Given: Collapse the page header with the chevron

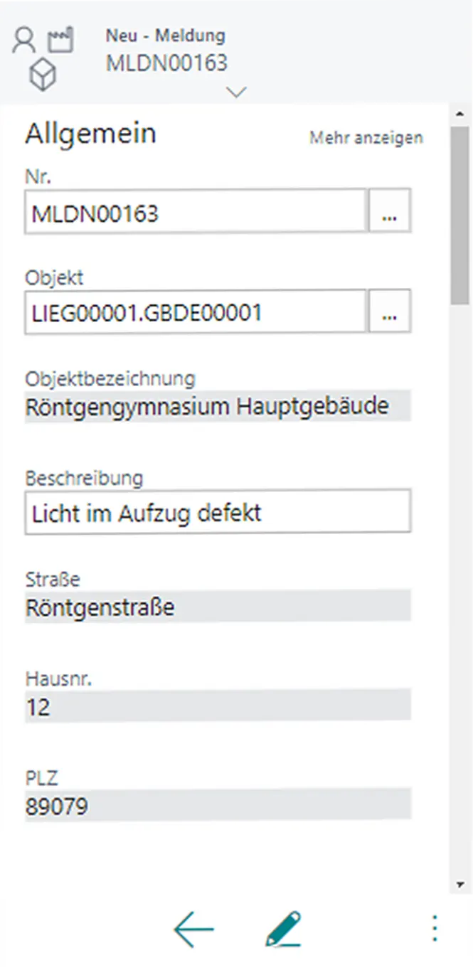Looking at the screenshot, I should pos(235,92).
